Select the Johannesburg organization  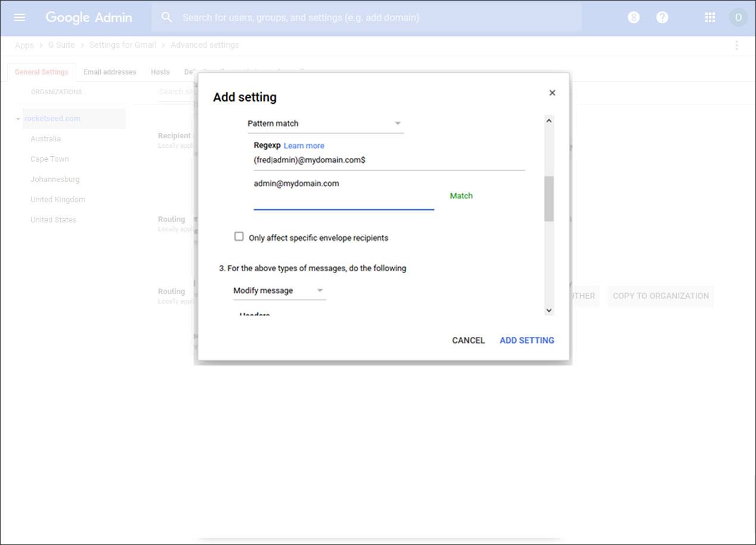(x=55, y=179)
